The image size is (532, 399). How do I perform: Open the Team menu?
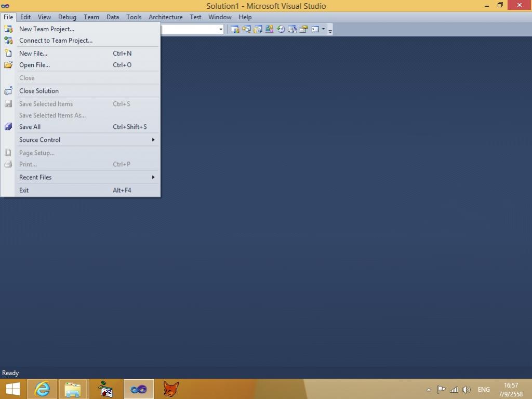pyautogui.click(x=91, y=17)
